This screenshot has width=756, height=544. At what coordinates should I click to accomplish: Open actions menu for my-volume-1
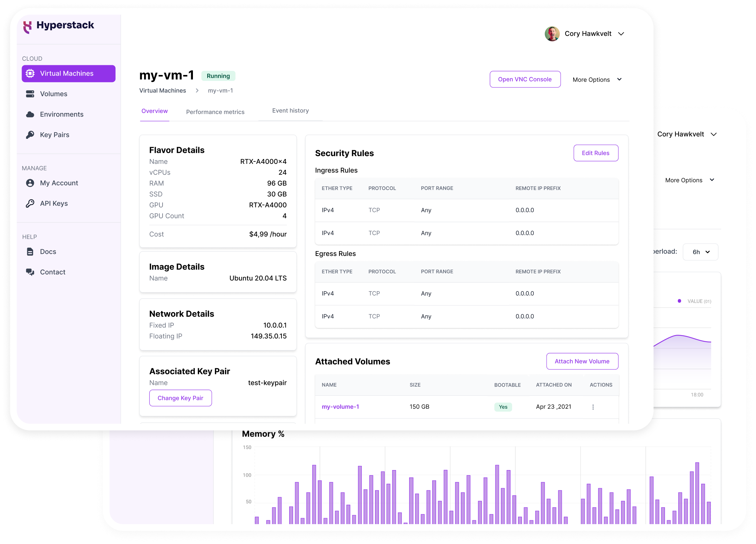593,407
